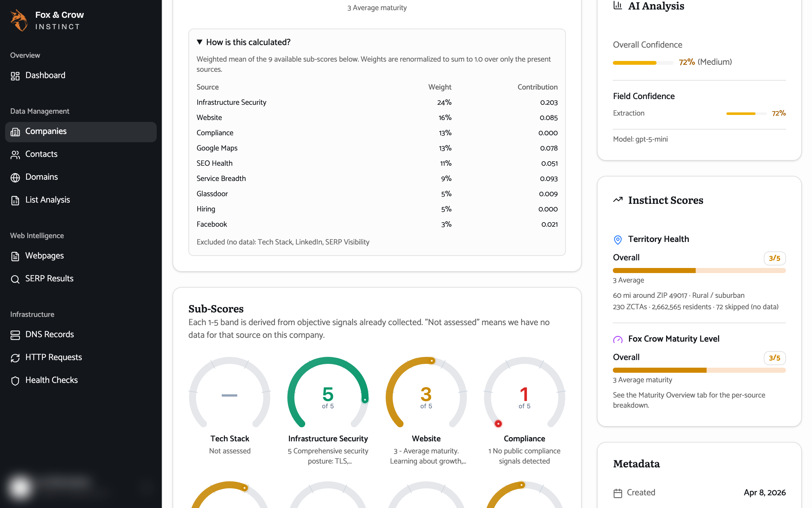This screenshot has height=508, width=812.
Task: Click the Tech Stack gauge
Action: (x=230, y=392)
